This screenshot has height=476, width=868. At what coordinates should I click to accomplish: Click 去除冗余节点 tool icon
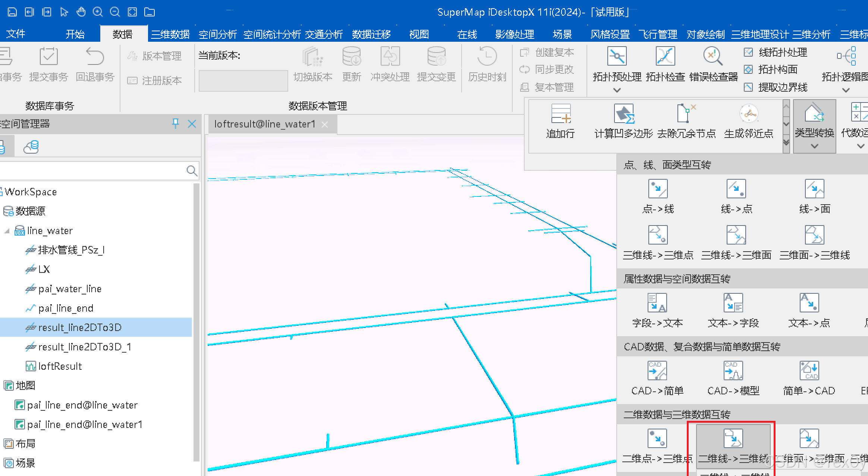tap(686, 114)
